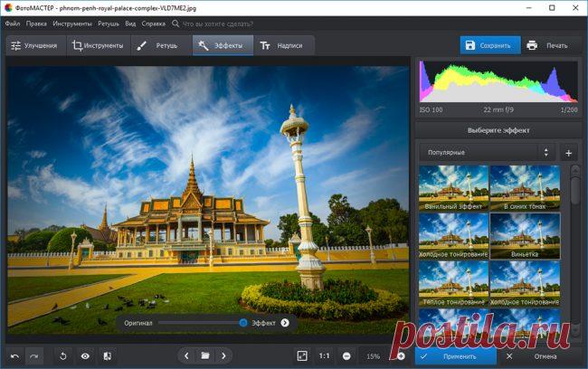The image size is (588, 369).
Task: Open the Надписи tab
Action: coord(284,46)
